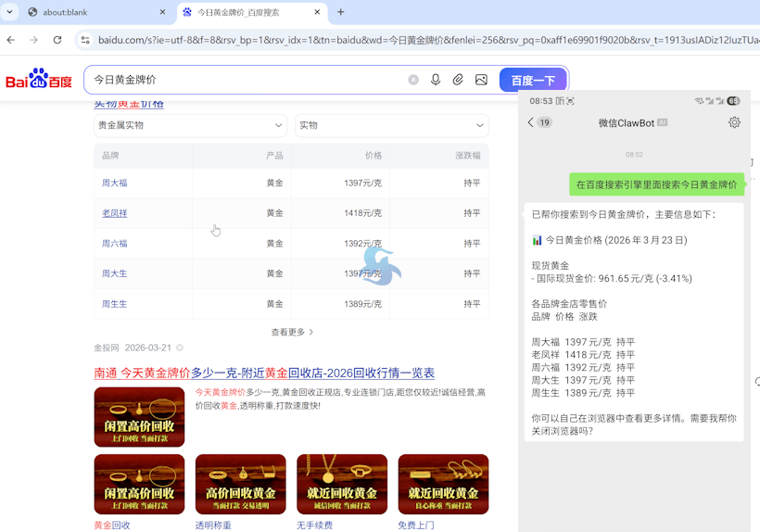Expand the 实物 dropdown
The image size is (760, 532).
[392, 125]
